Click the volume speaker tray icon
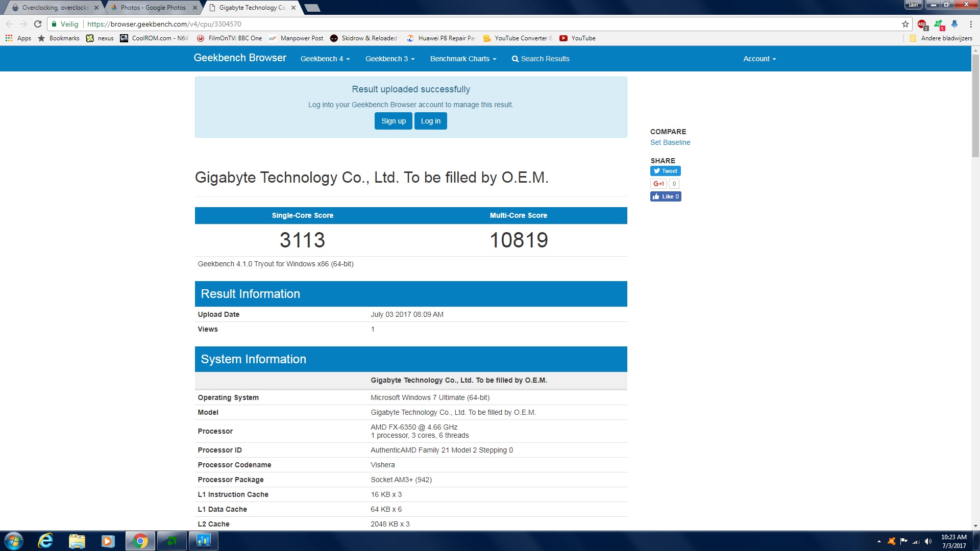980x551 pixels. pos(928,541)
